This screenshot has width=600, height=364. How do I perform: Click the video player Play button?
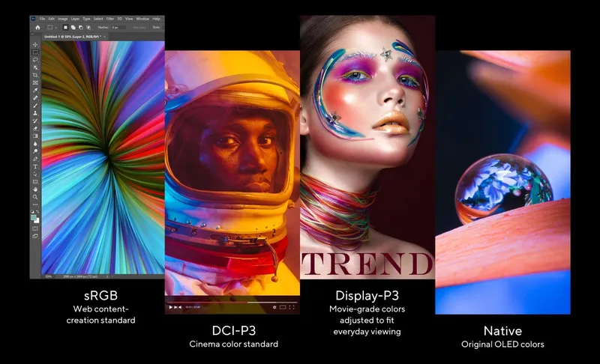pos(171,307)
